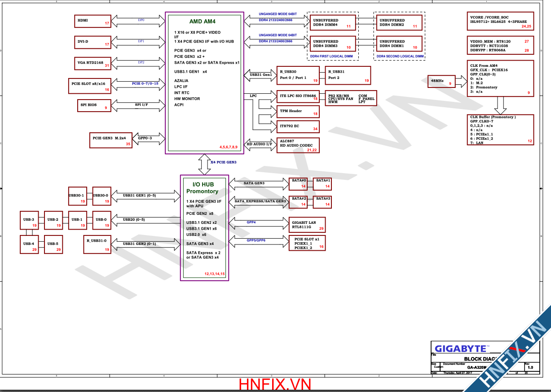Screen dimensions: 551x392
Task: Select the ALC887 HD Audio Codec block
Action: pyautogui.click(x=297, y=145)
